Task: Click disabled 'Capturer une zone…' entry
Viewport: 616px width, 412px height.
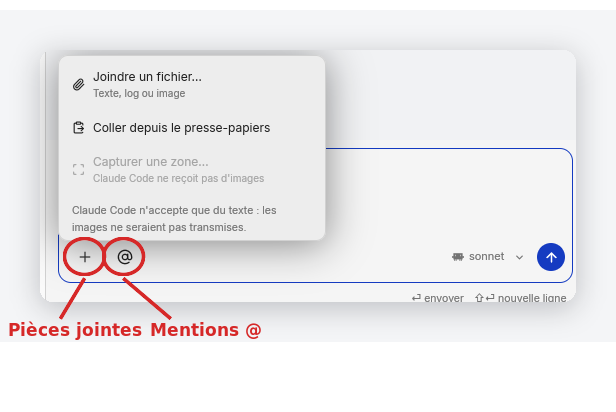Action: (192, 169)
